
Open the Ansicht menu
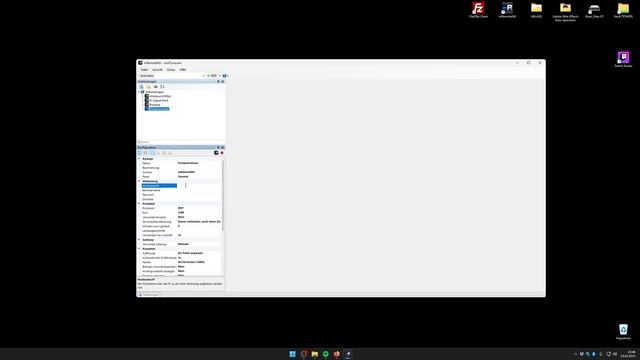tap(157, 70)
